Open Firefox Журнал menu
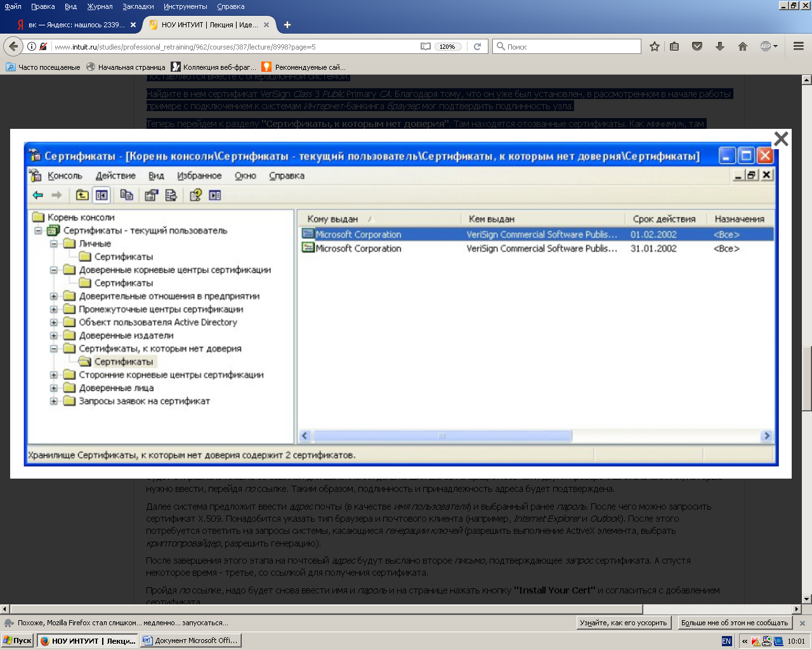This screenshot has width=812, height=650. pyautogui.click(x=100, y=6)
